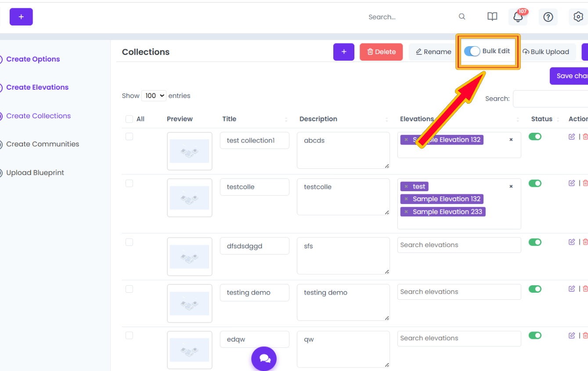Image resolution: width=588 pixels, height=371 pixels.
Task: Open the settings gear icon
Action: pyautogui.click(x=578, y=17)
